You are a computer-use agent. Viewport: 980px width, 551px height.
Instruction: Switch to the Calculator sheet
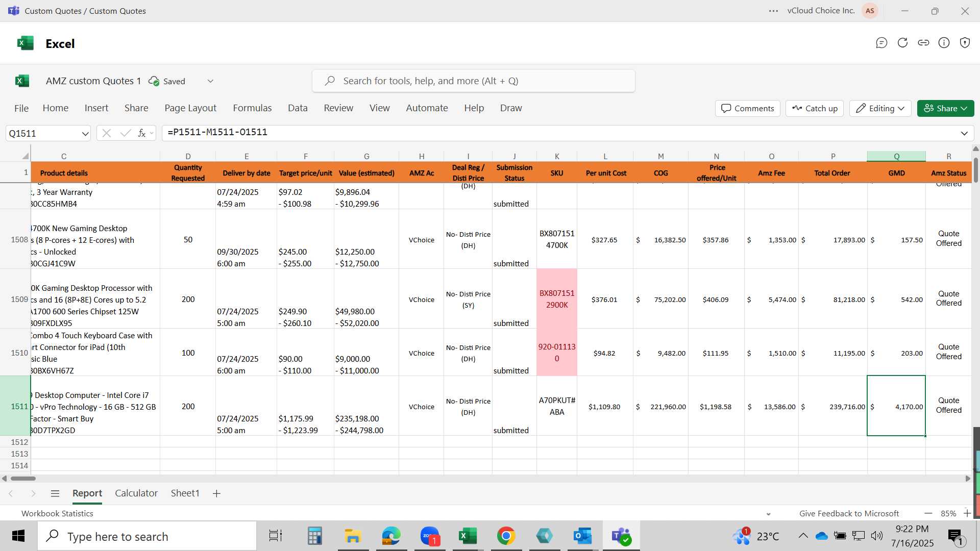coord(136,493)
